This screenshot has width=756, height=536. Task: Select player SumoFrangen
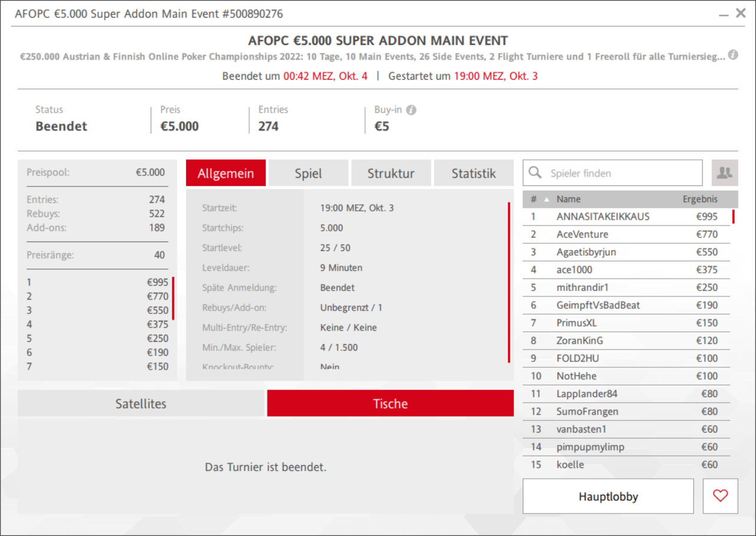[626, 411]
